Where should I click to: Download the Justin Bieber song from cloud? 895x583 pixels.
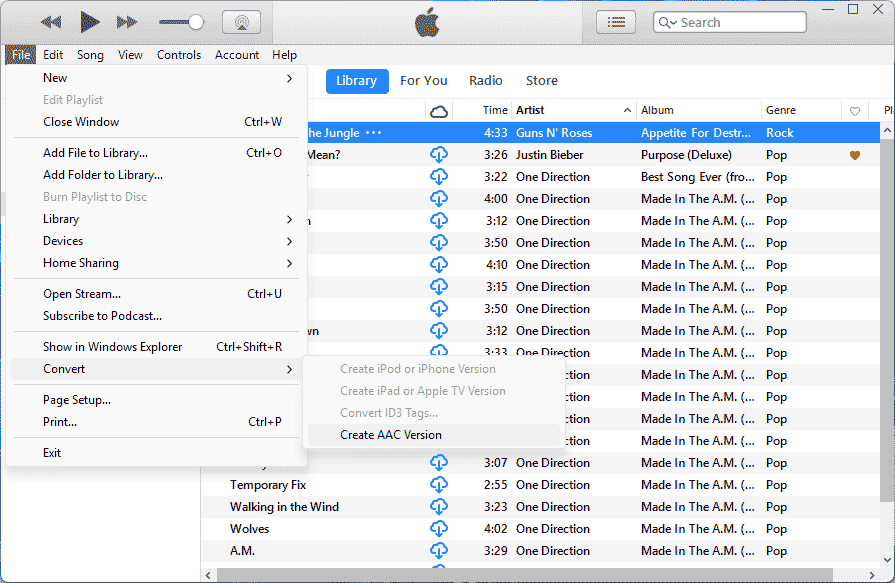point(438,155)
